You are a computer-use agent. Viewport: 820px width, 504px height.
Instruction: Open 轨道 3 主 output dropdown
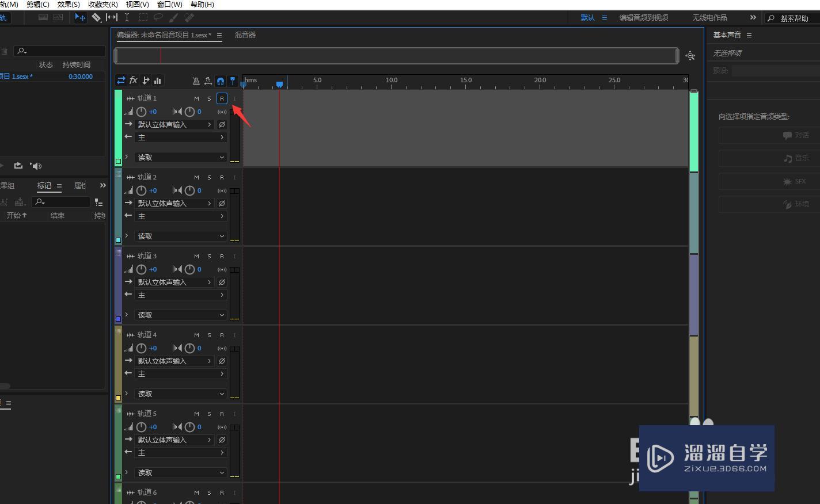coord(181,295)
